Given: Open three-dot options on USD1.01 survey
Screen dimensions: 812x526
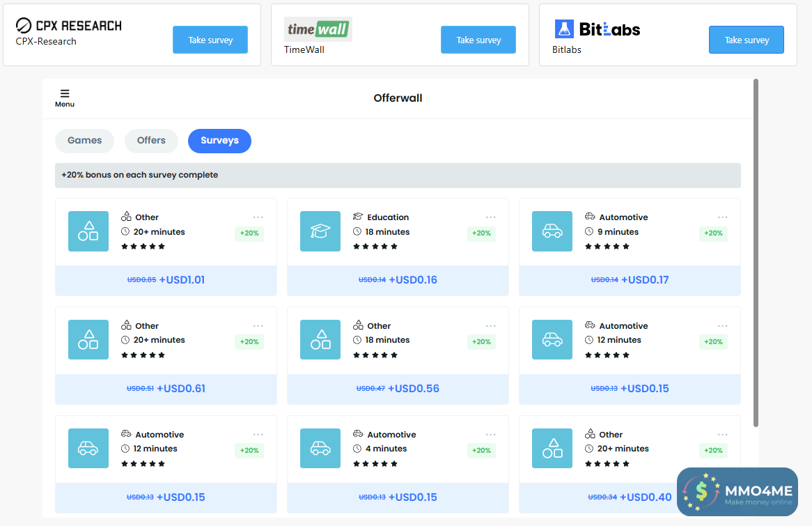Looking at the screenshot, I should click(258, 217).
